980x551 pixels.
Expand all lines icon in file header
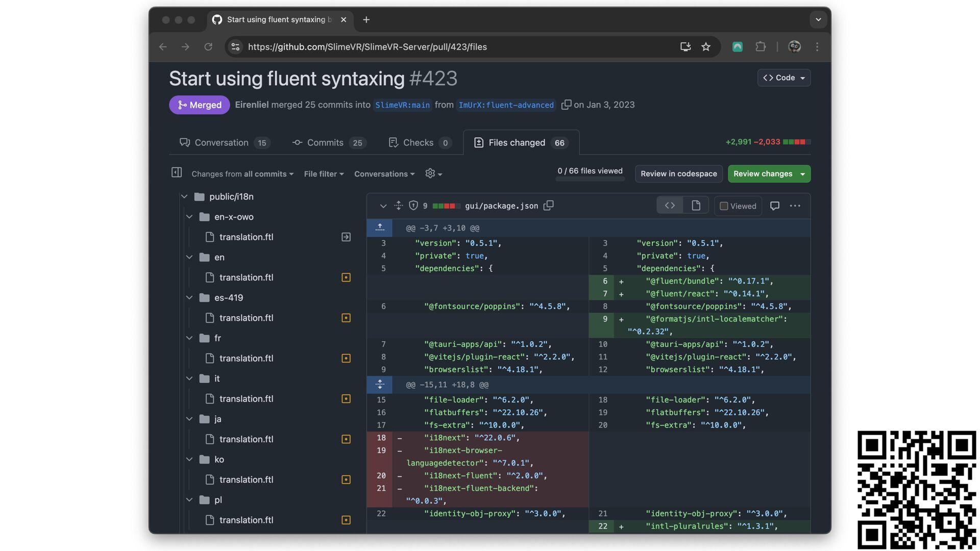coord(399,206)
